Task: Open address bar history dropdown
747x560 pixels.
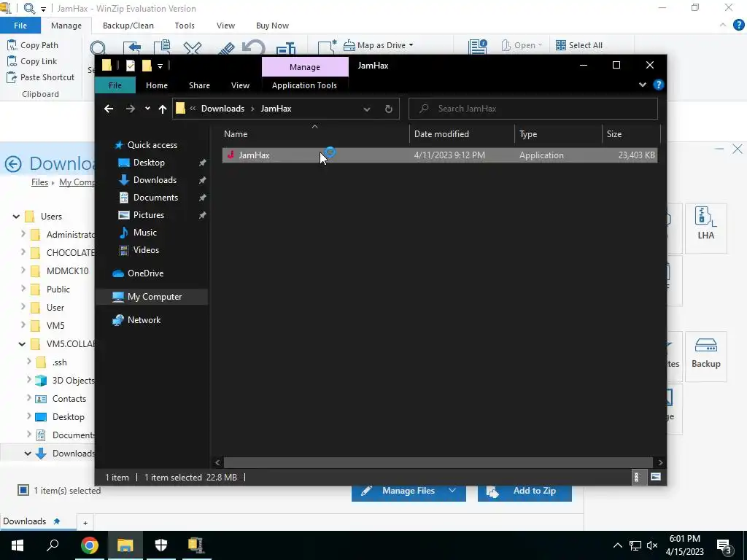Action: coord(366,109)
